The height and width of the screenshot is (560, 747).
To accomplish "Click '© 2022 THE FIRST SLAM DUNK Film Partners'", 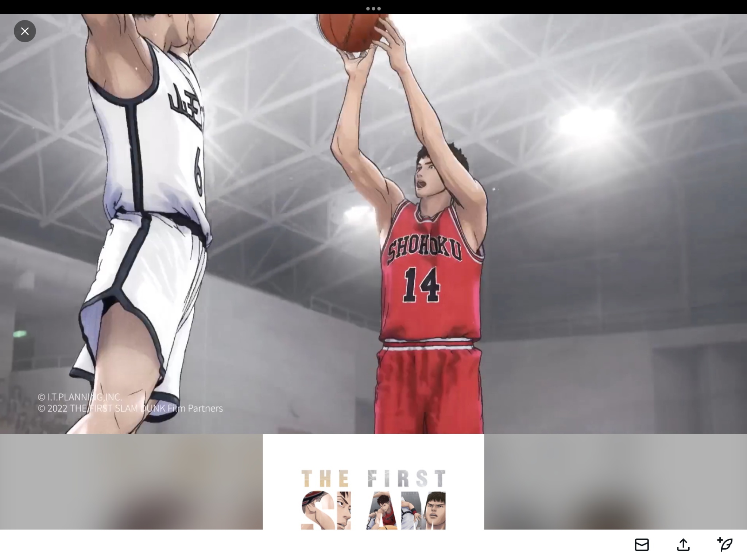I will pos(130,408).
